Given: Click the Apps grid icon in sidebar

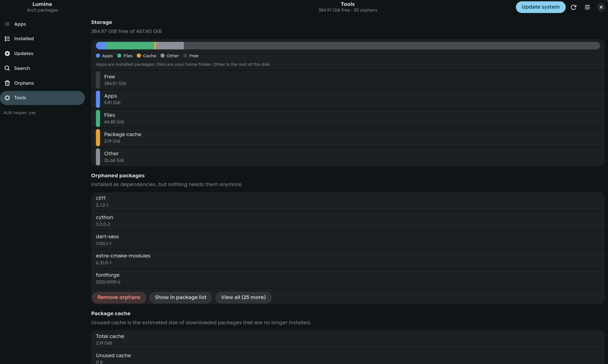Looking at the screenshot, I should click(x=7, y=24).
